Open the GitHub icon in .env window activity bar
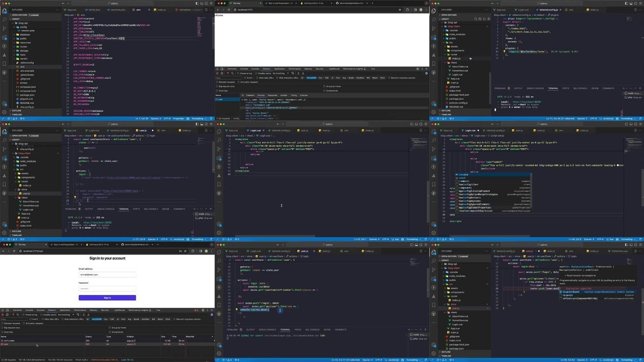Screen dimensions: 644x362 pos(4,72)
